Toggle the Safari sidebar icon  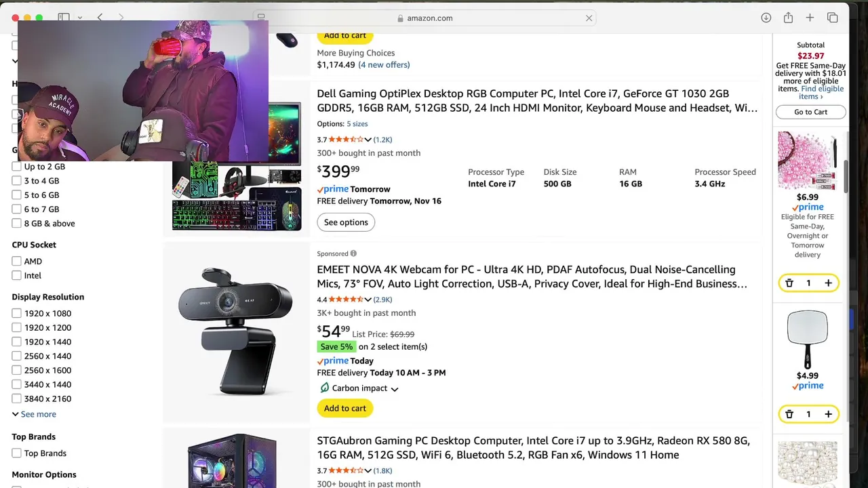tap(64, 18)
